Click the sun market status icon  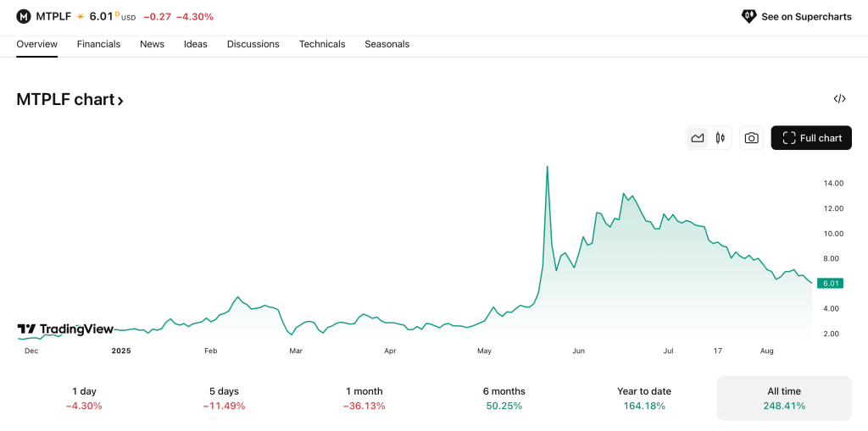point(81,16)
